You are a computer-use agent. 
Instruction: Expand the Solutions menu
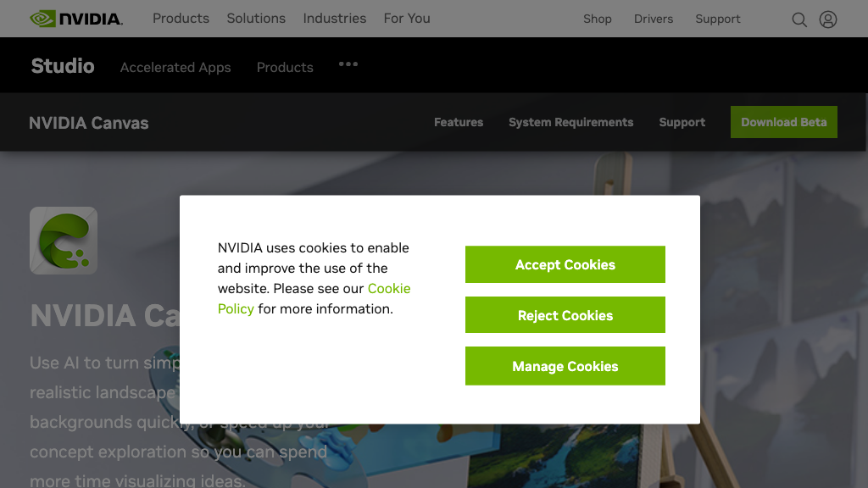[256, 19]
